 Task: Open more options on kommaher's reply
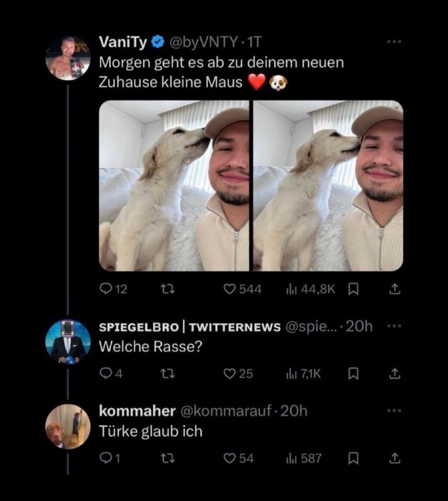pos(394,411)
